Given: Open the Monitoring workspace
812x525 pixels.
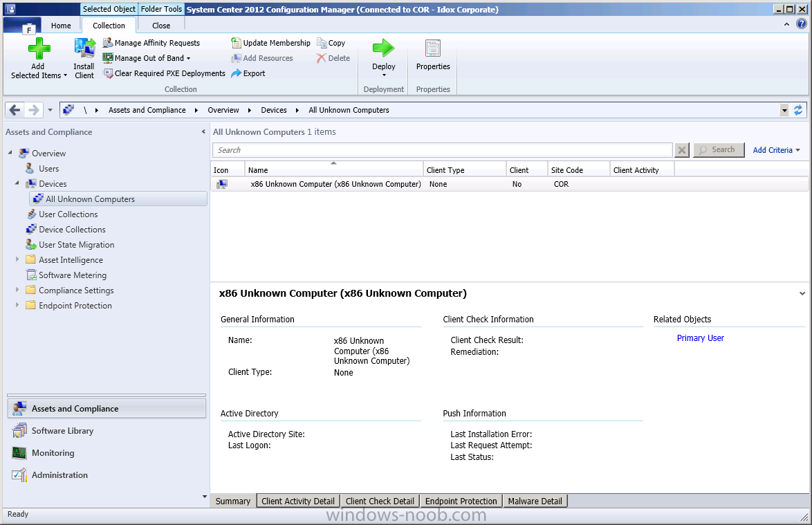Looking at the screenshot, I should [107, 453].
